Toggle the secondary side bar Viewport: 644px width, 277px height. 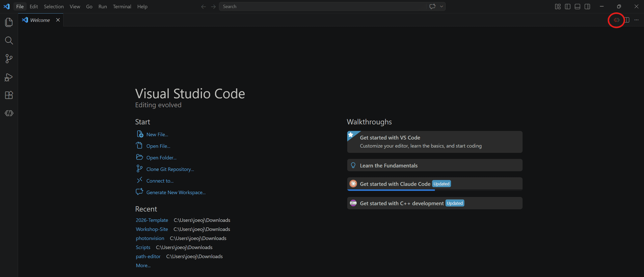(587, 6)
